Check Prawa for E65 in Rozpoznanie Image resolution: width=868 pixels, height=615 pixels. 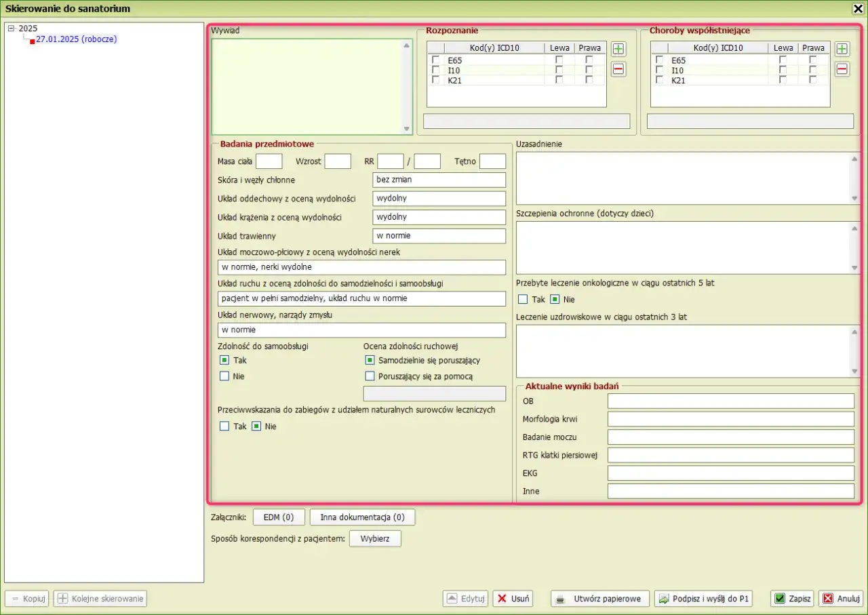589,60
